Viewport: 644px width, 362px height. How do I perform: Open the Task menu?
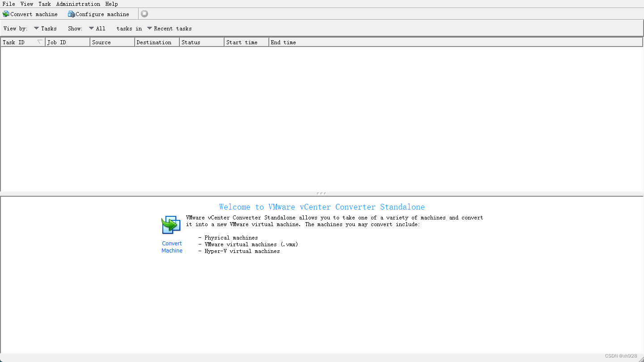(x=45, y=4)
